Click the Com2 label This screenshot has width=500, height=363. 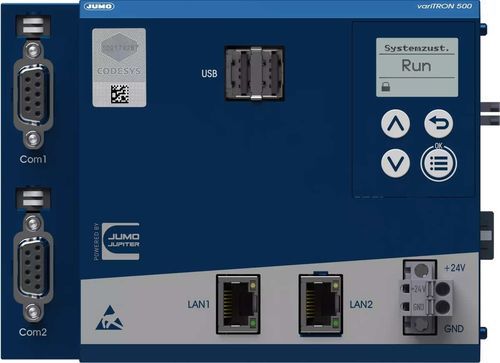click(x=33, y=332)
